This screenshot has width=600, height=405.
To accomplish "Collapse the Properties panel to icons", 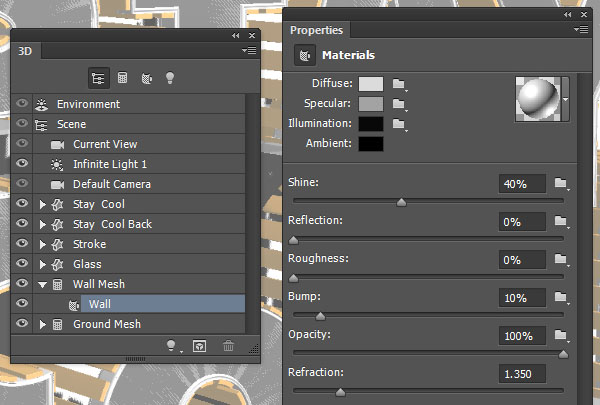I will (x=567, y=15).
